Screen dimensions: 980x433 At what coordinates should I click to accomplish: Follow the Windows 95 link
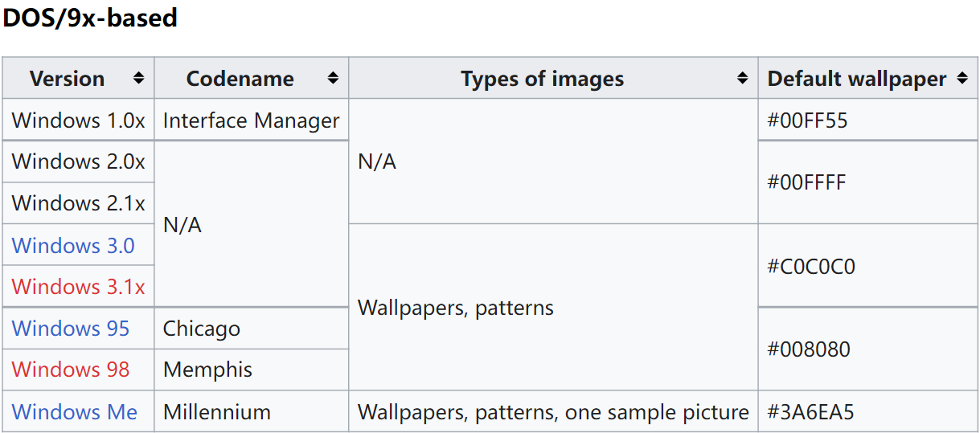[x=71, y=329]
